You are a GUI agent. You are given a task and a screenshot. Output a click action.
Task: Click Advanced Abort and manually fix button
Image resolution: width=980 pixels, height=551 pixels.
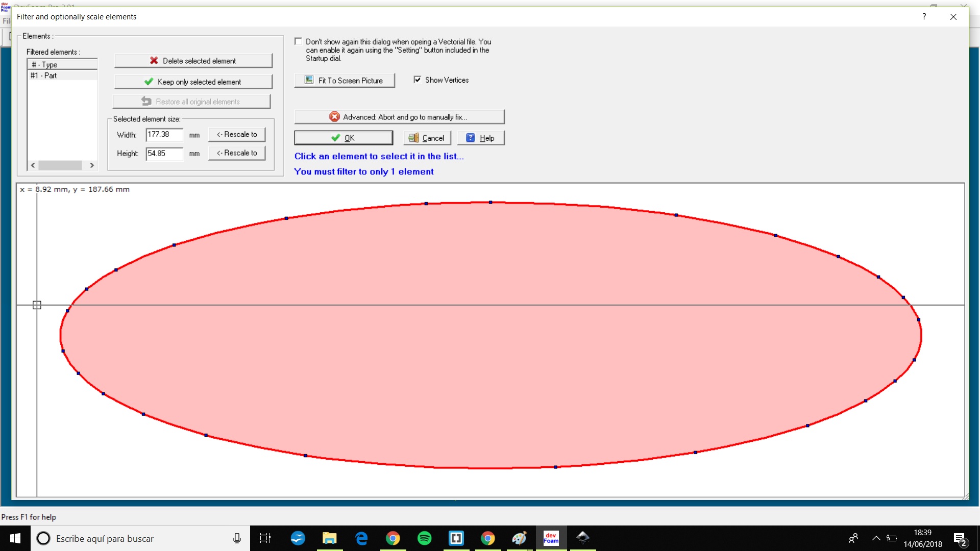(x=399, y=117)
